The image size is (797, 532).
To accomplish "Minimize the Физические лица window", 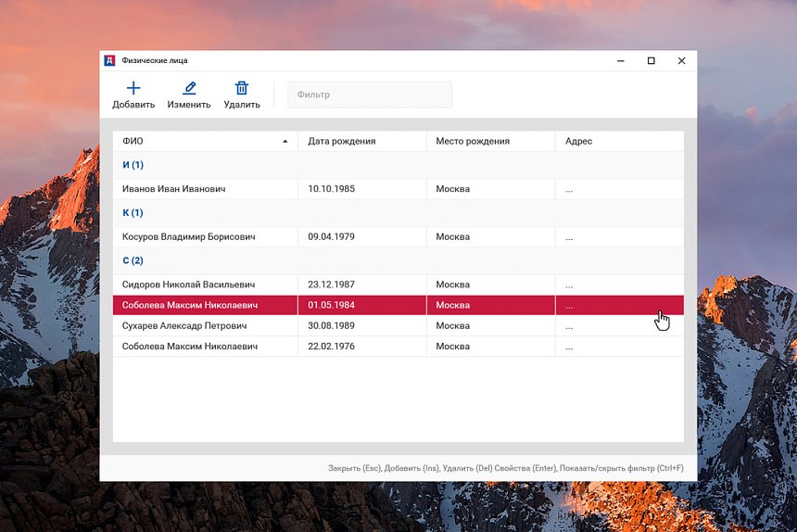I will pyautogui.click(x=621, y=60).
